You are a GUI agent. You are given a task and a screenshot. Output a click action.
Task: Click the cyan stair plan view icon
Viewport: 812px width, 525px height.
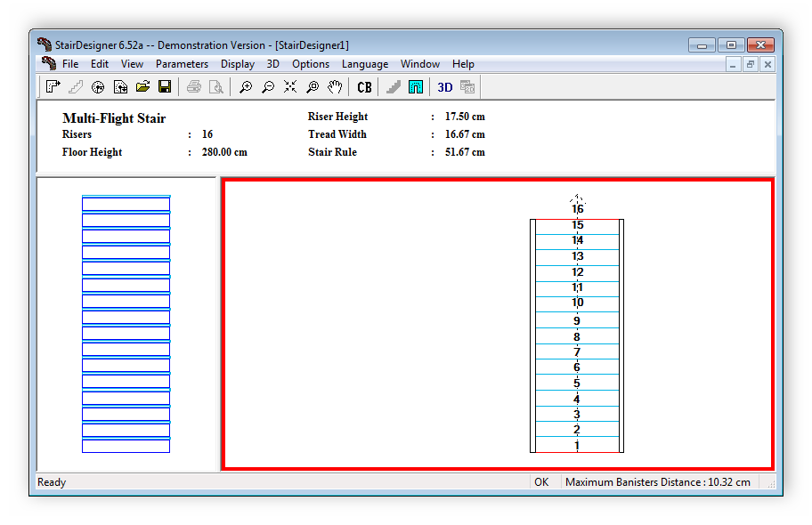click(x=416, y=86)
